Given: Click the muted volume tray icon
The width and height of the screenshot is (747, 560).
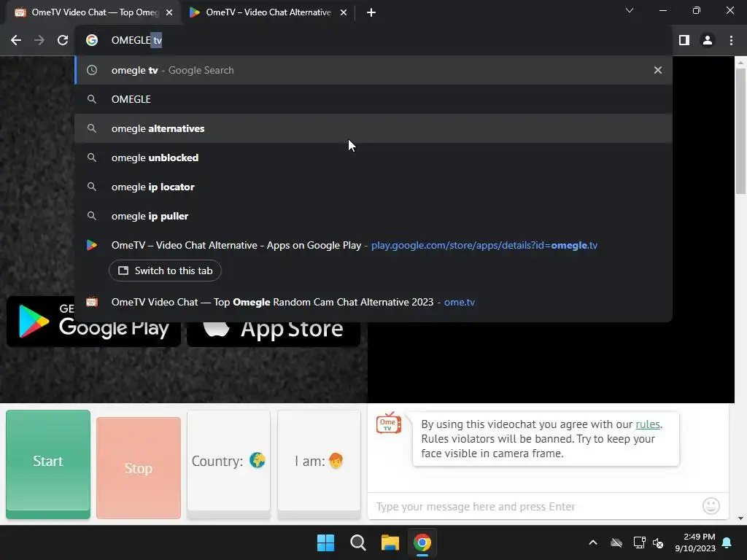Looking at the screenshot, I should (658, 542).
